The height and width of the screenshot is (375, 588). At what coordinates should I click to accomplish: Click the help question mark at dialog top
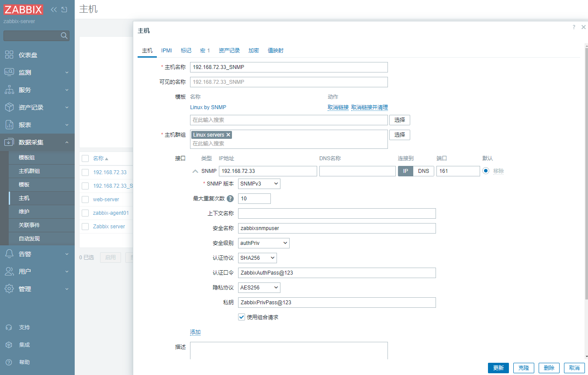[x=574, y=27]
